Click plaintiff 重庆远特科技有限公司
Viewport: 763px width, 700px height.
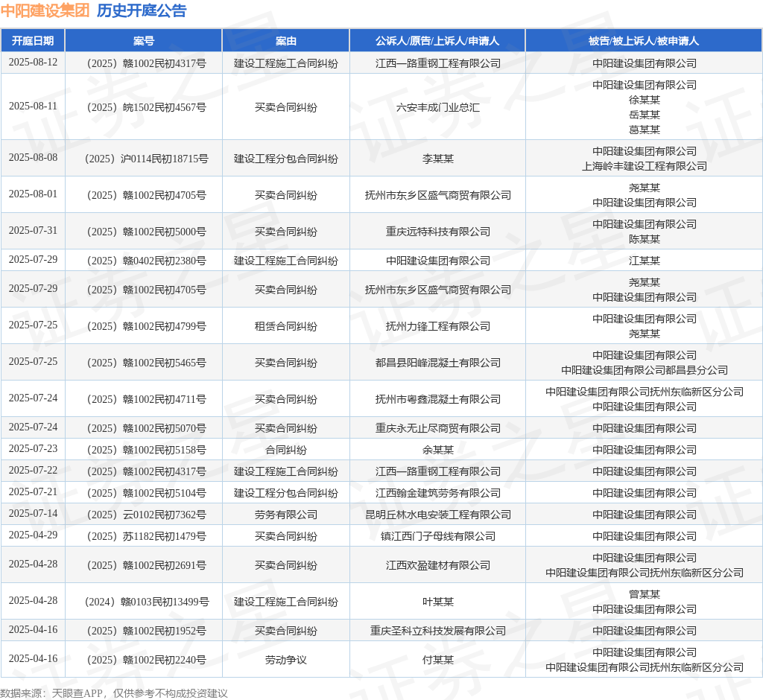(437, 232)
